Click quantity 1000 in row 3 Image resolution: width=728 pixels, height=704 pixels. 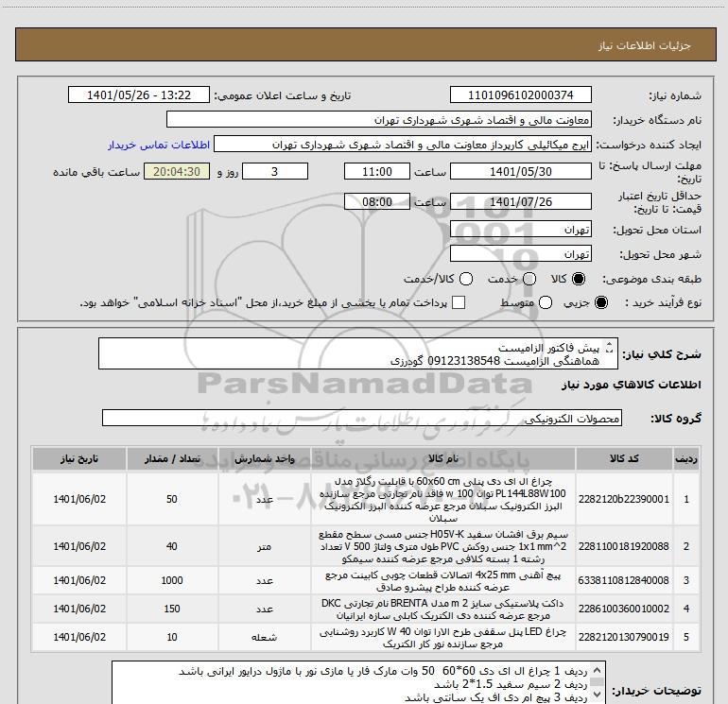tap(172, 580)
